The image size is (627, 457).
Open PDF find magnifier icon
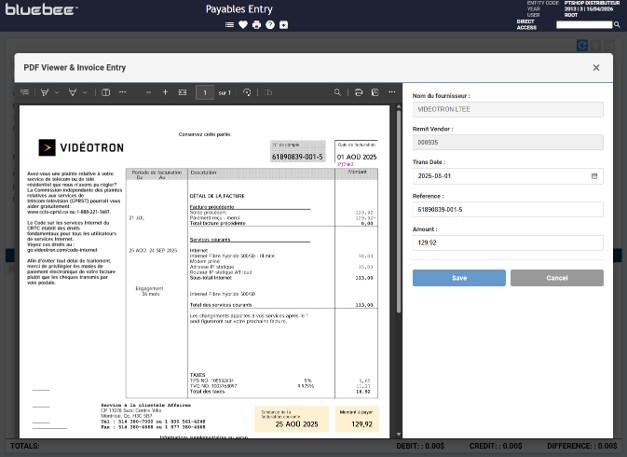[x=337, y=92]
